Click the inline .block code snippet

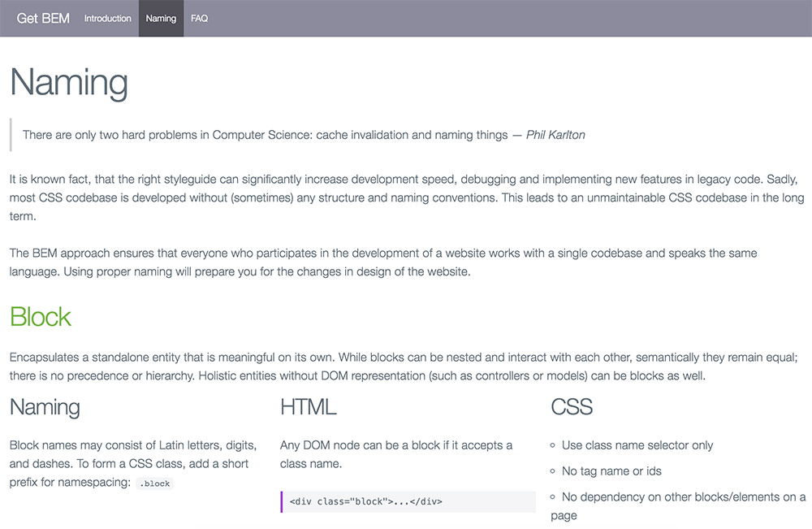154,483
